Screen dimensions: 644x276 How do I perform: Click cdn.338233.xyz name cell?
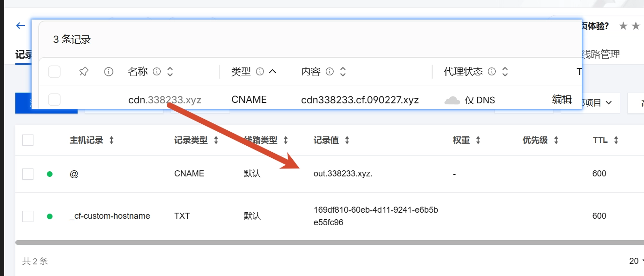pyautogui.click(x=165, y=100)
